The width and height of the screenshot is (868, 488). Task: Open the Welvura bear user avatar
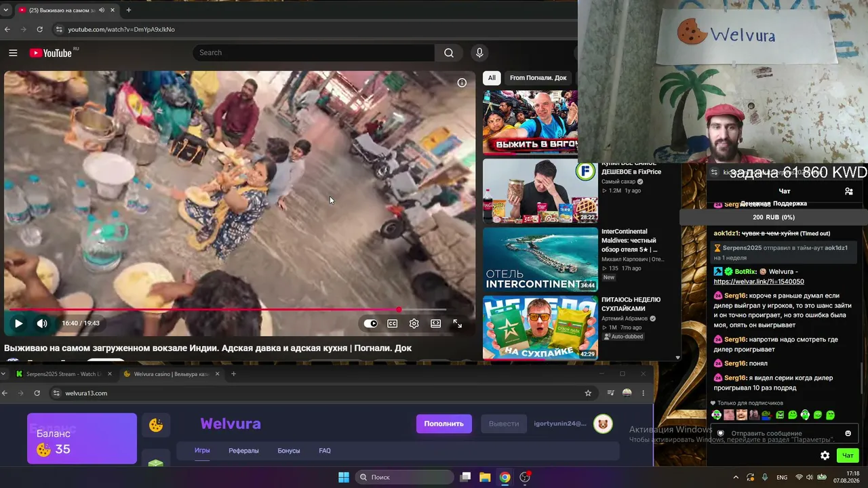[x=603, y=424]
